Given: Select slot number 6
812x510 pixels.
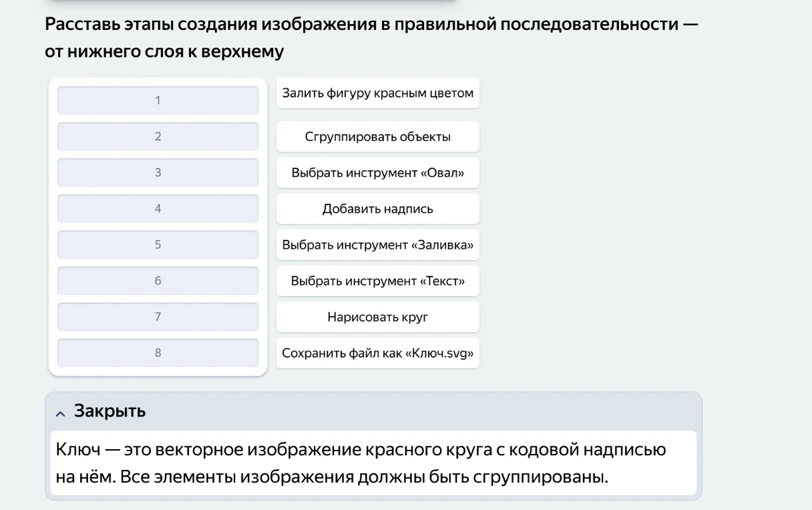Looking at the screenshot, I should [158, 281].
